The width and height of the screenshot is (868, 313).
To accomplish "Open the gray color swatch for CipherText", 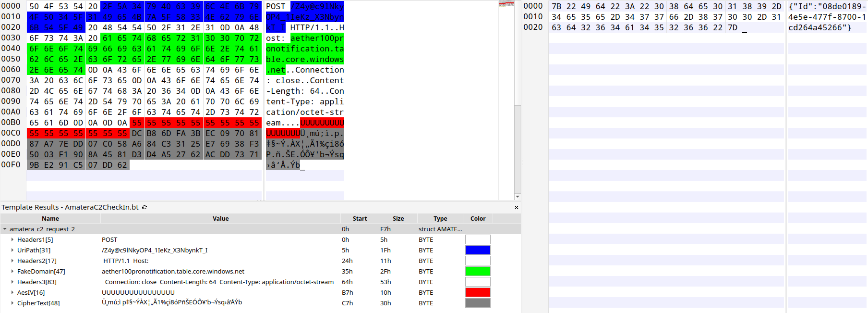I will click(478, 303).
